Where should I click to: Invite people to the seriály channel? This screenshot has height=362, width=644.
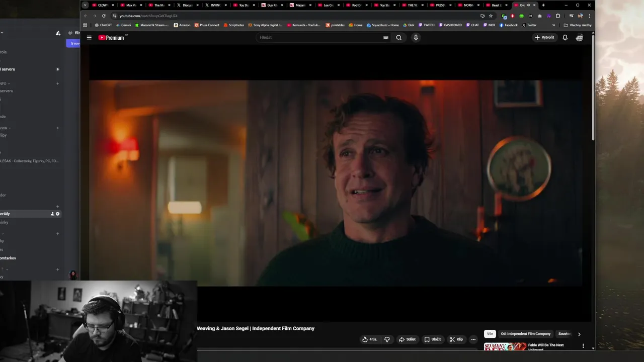[x=52, y=214]
